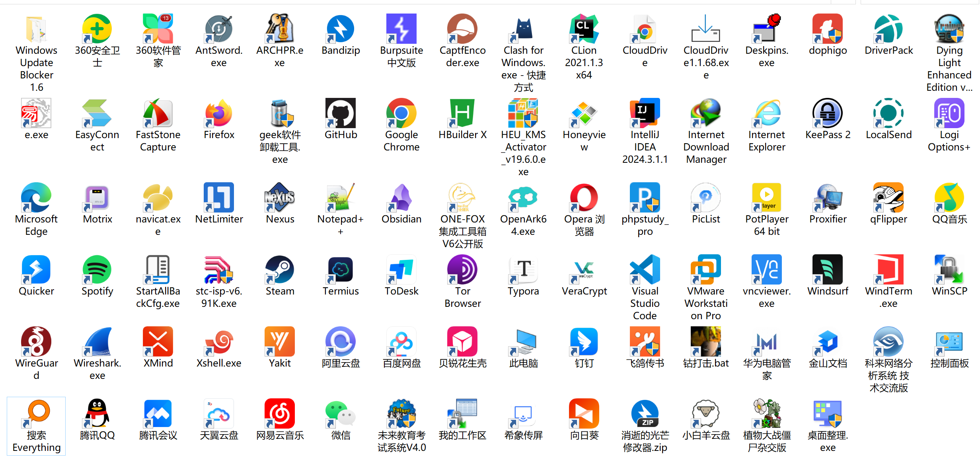Open the PicList app icon
The width and height of the screenshot is (980, 466).
point(706,197)
